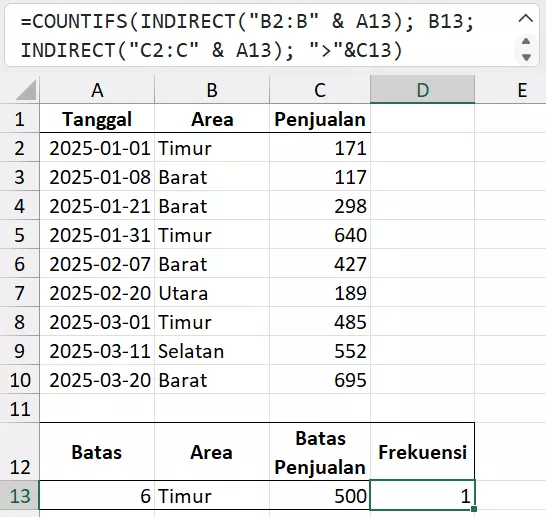Screen dimensions: 546x518
Task: Select column B header
Action: [x=212, y=90]
